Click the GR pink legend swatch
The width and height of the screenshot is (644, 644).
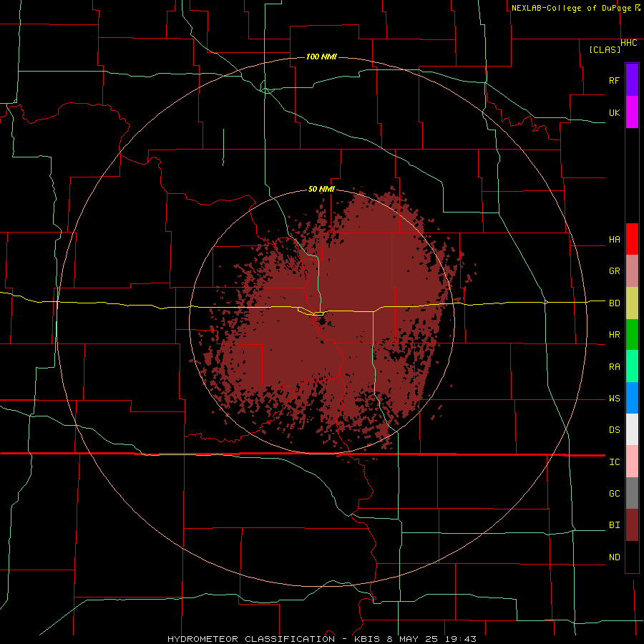point(632,271)
